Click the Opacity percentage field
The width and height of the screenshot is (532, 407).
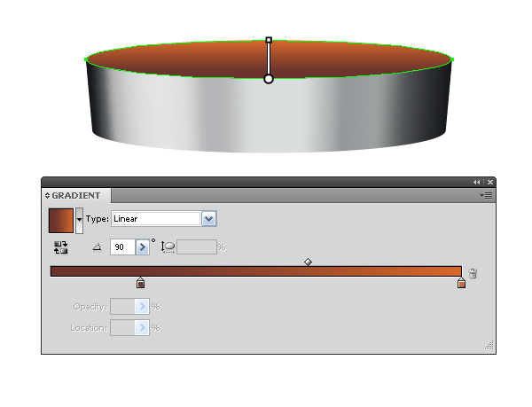click(123, 307)
